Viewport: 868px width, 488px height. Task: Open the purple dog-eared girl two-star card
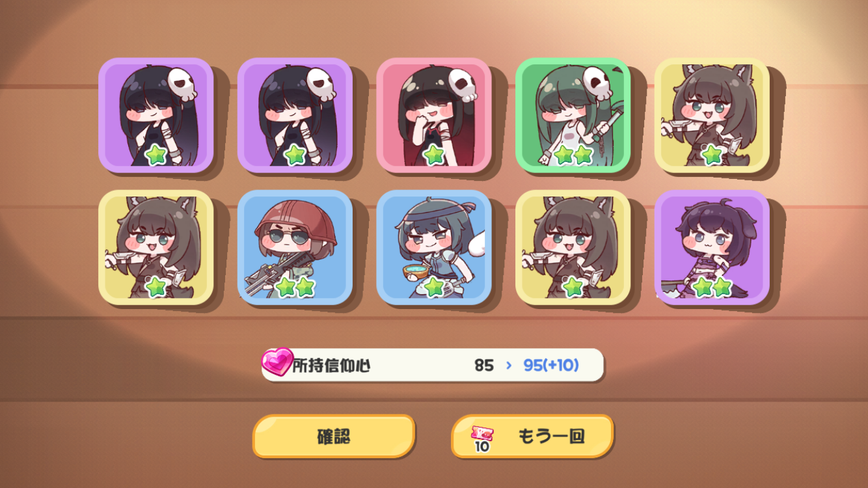point(712,247)
